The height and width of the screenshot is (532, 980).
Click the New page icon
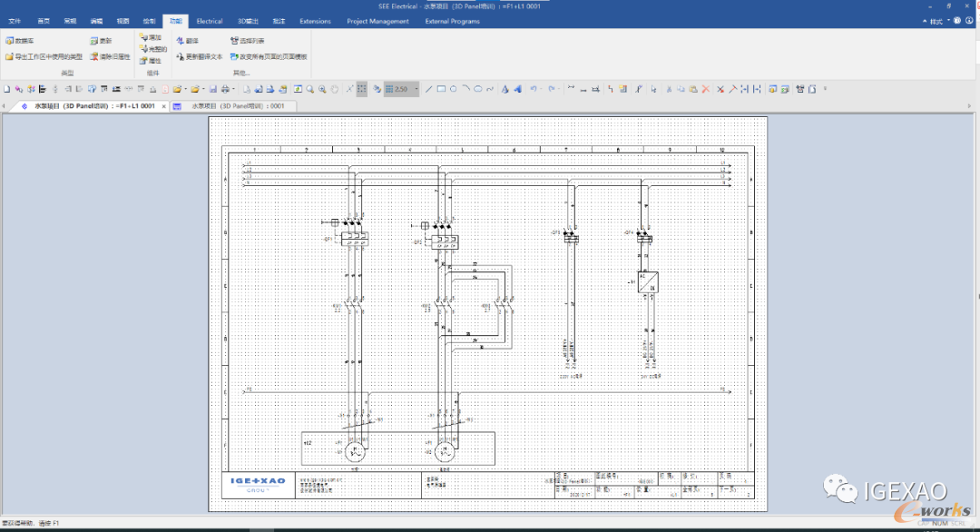click(x=6, y=89)
